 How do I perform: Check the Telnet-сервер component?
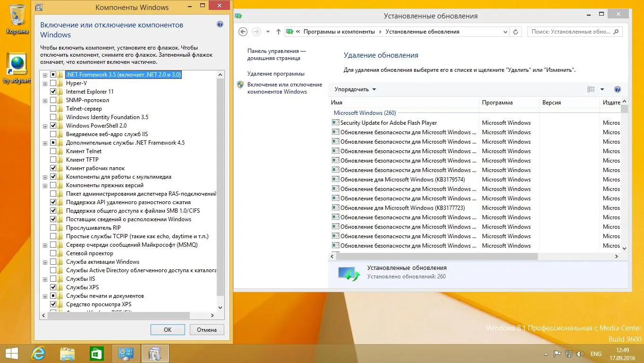pos(53,108)
